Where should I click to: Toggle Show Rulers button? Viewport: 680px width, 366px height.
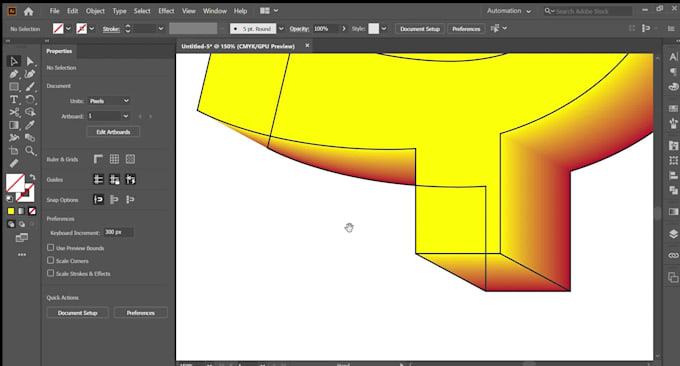coord(98,159)
